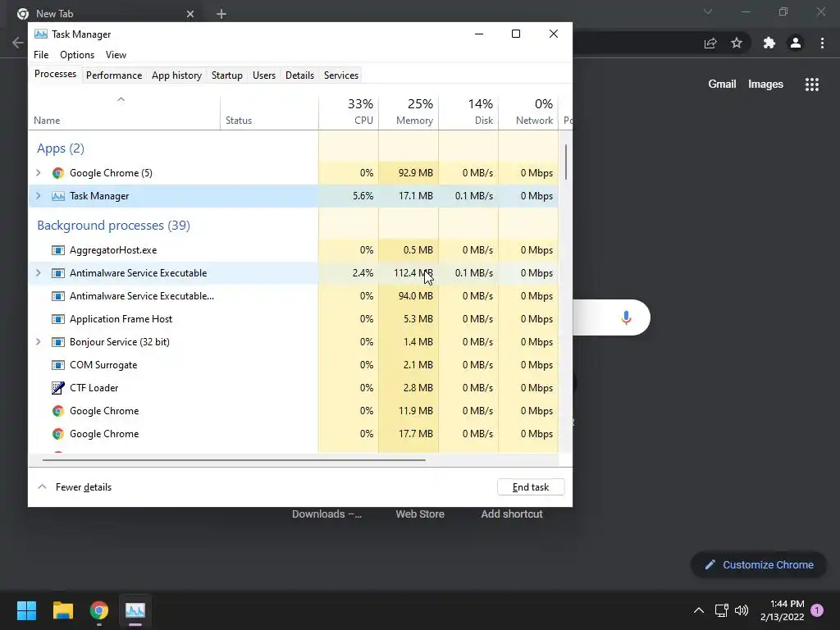Click the CTF Loader pen icon
Screen dimensions: 840x630
pos(58,388)
